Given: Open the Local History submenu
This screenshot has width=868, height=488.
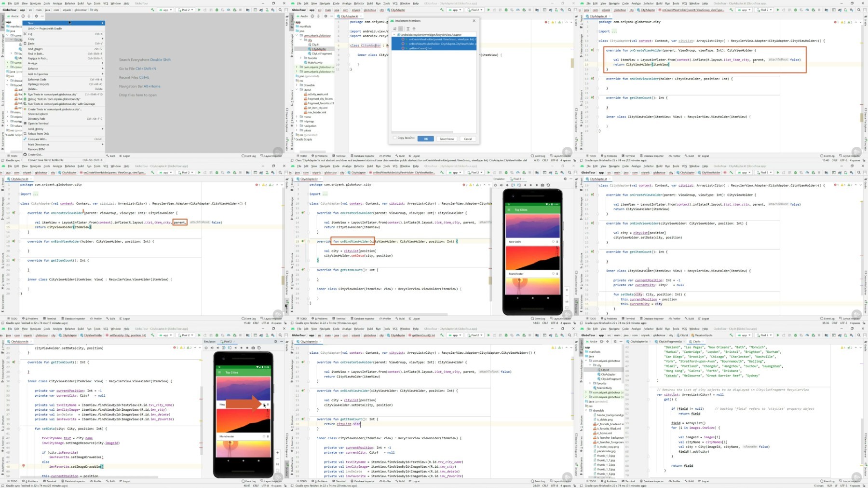Looking at the screenshot, I should tap(36, 129).
